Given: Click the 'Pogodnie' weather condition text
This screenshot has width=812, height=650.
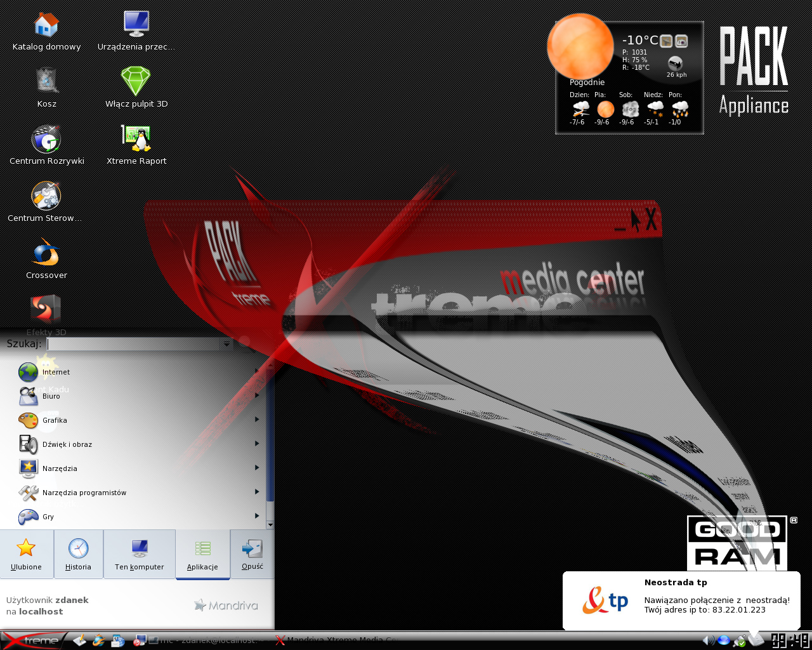Looking at the screenshot, I should coord(587,83).
